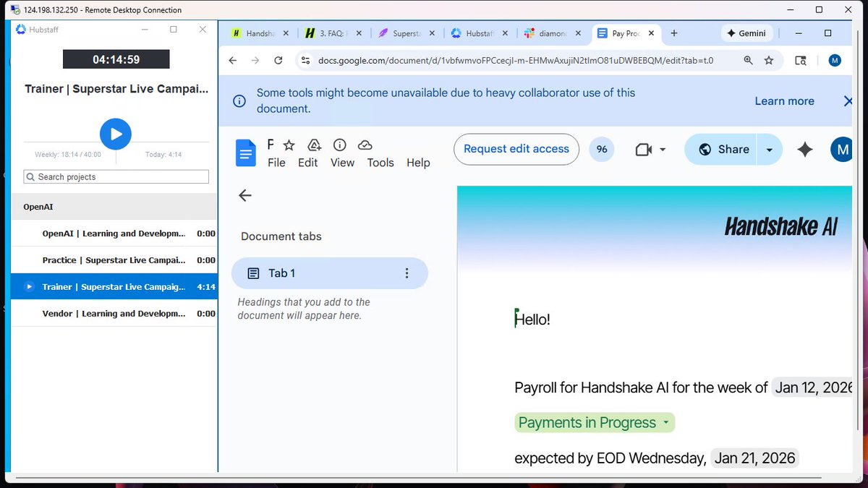
Task: Reload the page
Action: (x=278, y=61)
